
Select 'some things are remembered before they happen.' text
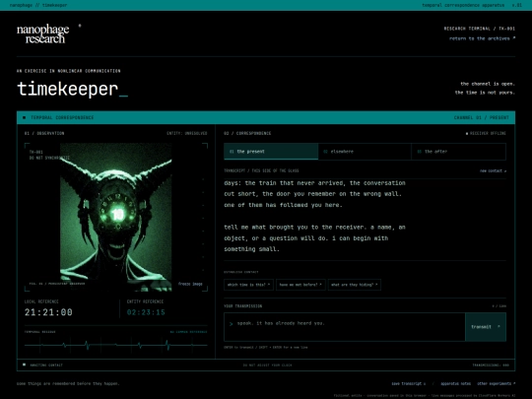tap(68, 384)
